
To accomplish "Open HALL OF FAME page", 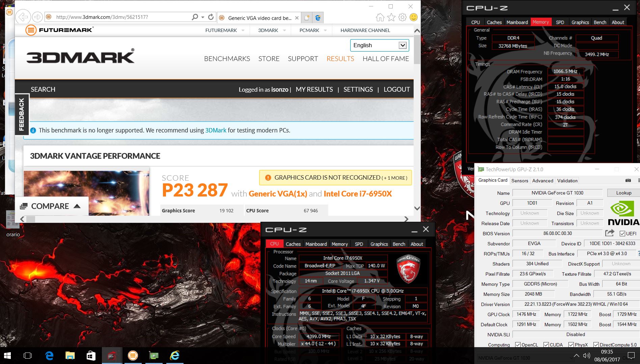I will pos(386,59).
